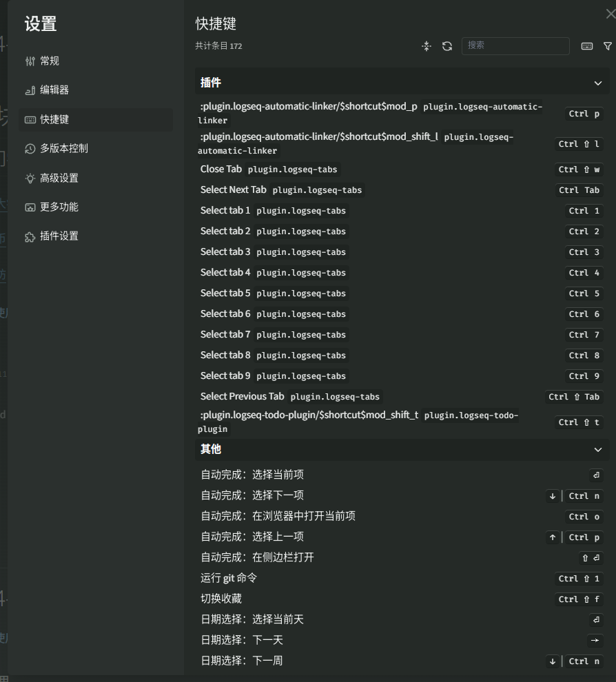The width and height of the screenshot is (616, 682).
Task: Open the 常规 settings tab
Action: tap(49, 61)
